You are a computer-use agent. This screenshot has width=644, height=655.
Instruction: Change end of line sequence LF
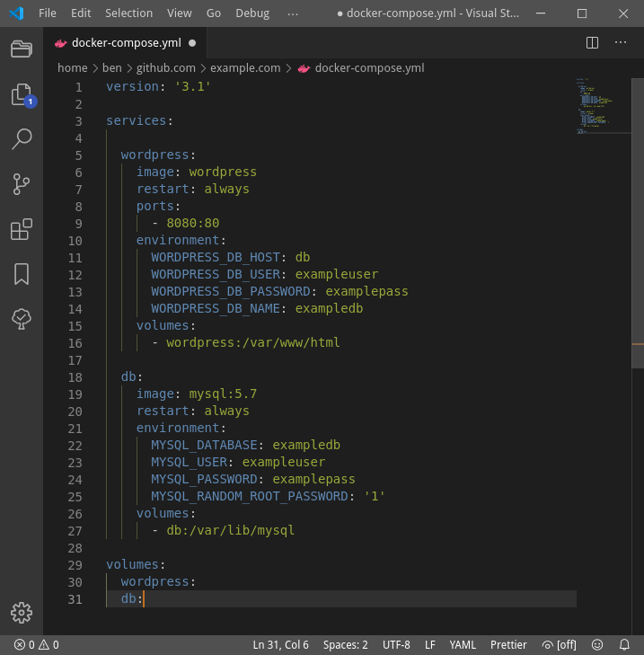coord(429,645)
